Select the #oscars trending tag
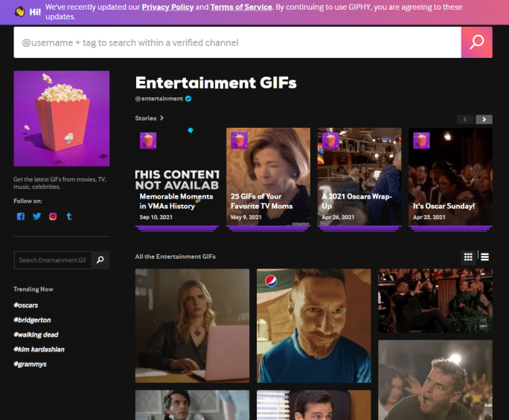This screenshot has height=420, width=509. pos(25,306)
